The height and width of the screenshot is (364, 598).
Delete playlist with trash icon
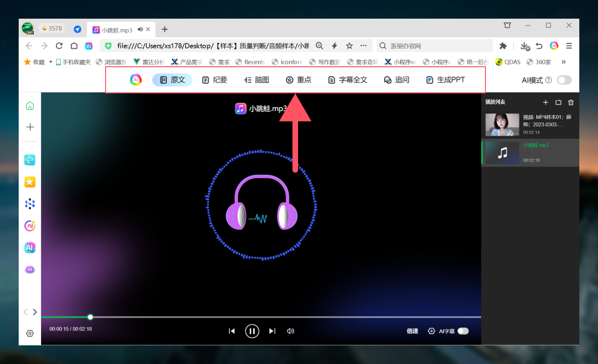[570, 102]
